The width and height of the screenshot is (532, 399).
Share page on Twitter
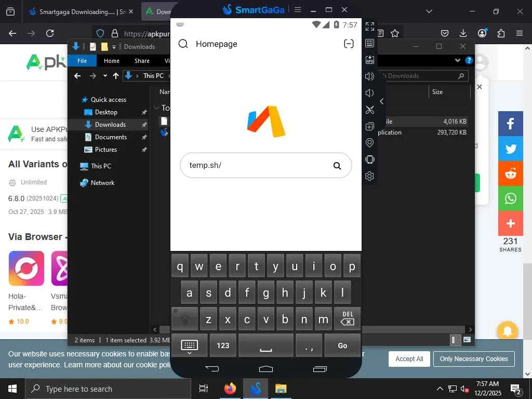[x=510, y=149]
